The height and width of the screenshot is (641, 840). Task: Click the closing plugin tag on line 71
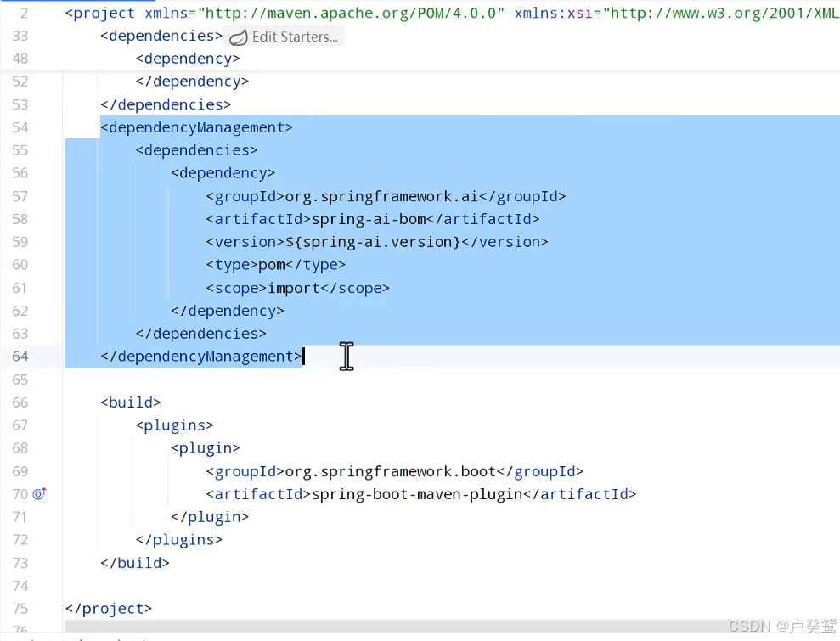coord(210,517)
